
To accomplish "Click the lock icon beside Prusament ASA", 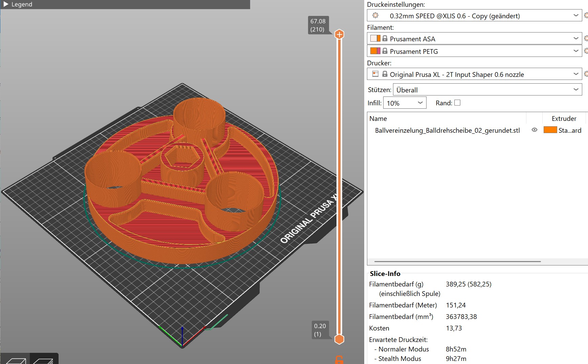I will (x=385, y=38).
